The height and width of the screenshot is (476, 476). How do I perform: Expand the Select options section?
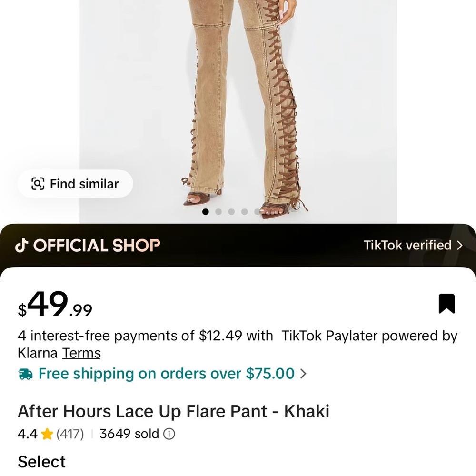pos(41,461)
